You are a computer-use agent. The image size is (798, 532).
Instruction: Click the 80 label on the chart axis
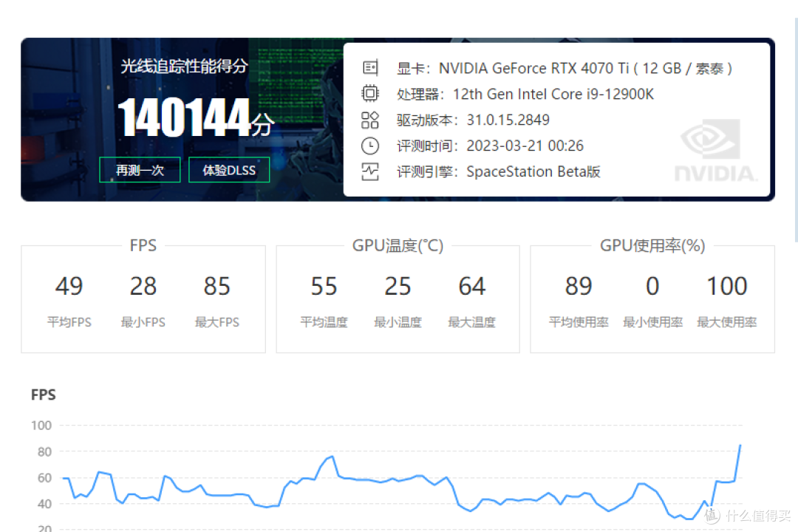pos(44,452)
